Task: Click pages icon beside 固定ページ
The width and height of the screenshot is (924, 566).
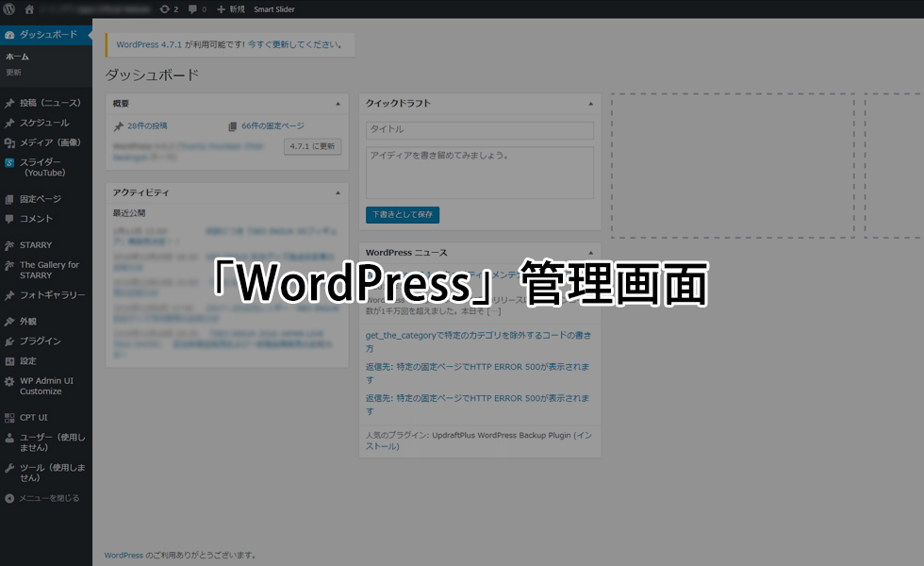Action: 9,199
